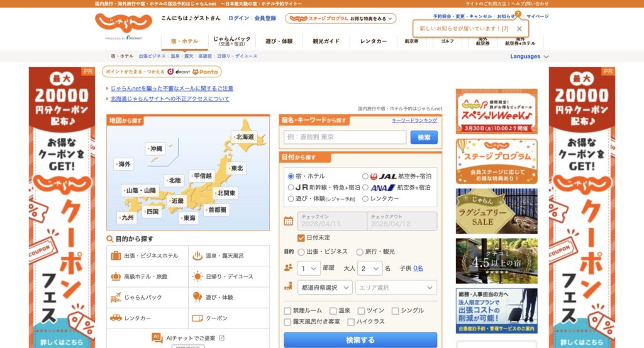Click the hotel name keyword input field

coord(345,138)
